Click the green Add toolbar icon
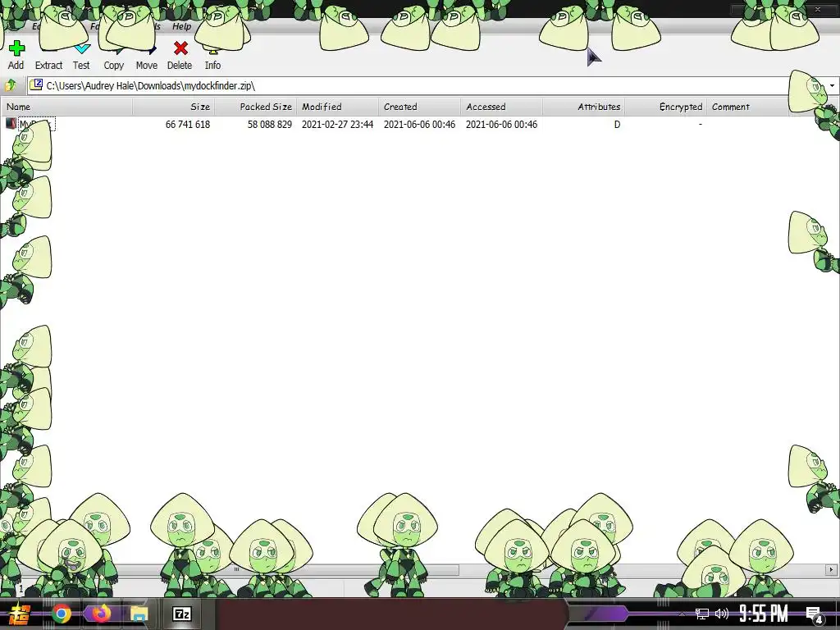Viewport: 840px width, 630px height. click(x=16, y=48)
